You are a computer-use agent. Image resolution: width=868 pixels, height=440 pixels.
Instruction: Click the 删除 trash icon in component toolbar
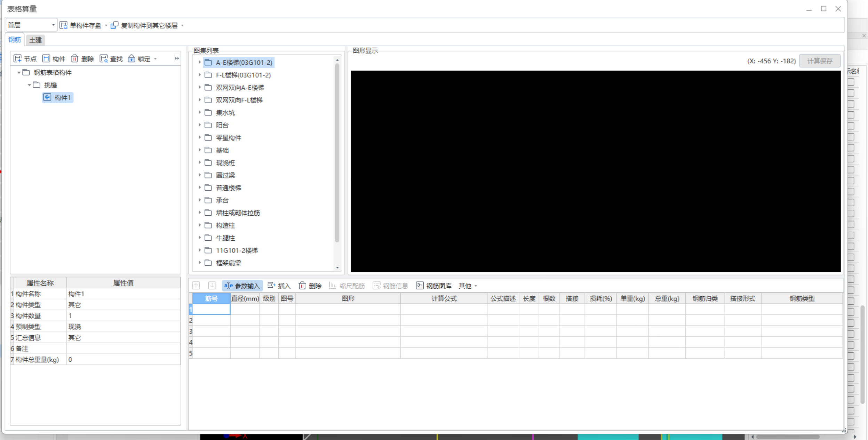tap(75, 59)
